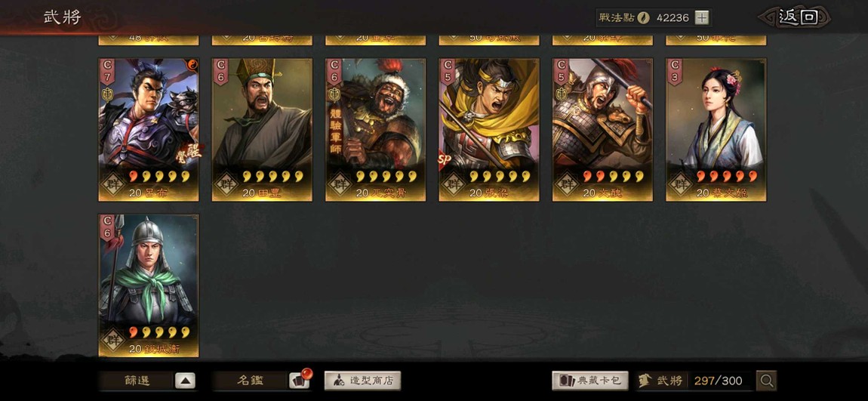Open the 造型商店 skin shop
Viewport: 868px width, 401px height.
pos(362,381)
